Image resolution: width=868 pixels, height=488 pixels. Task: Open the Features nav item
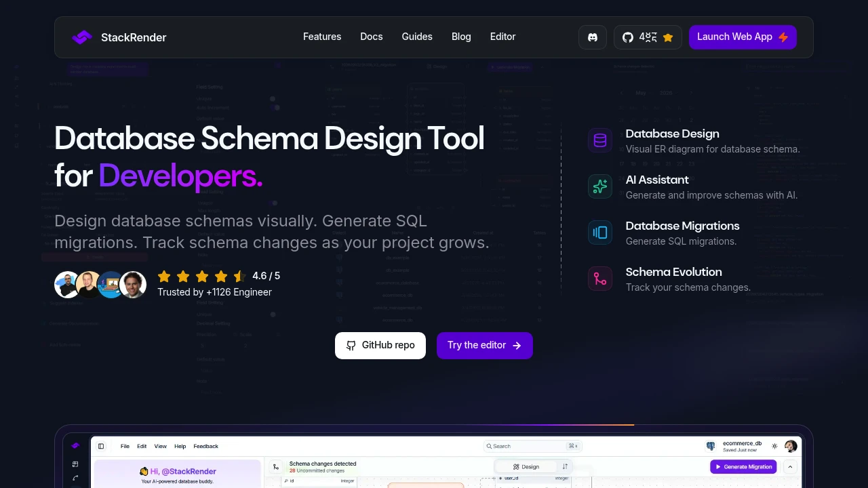[322, 37]
